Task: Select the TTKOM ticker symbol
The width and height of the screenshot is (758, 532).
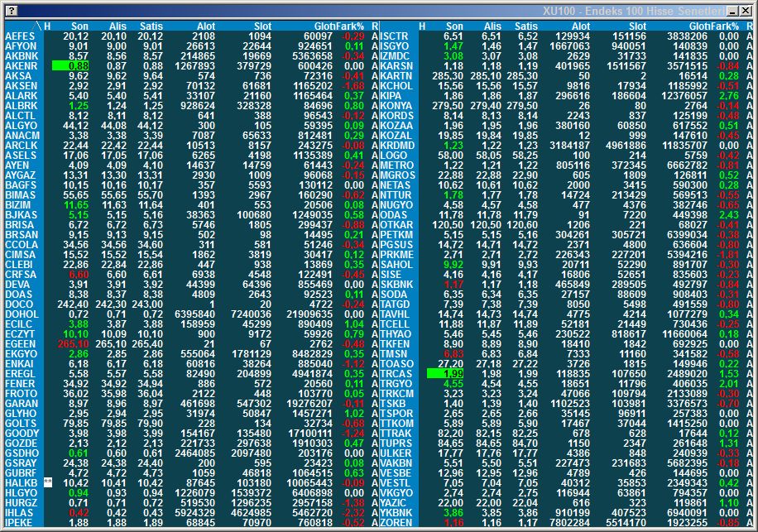Action: 396,424
